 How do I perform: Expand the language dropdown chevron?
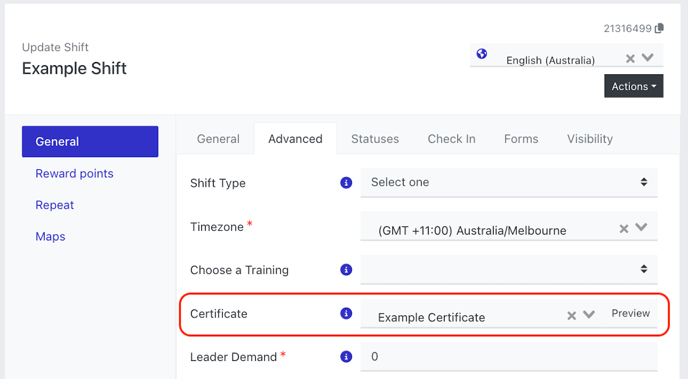tap(648, 57)
